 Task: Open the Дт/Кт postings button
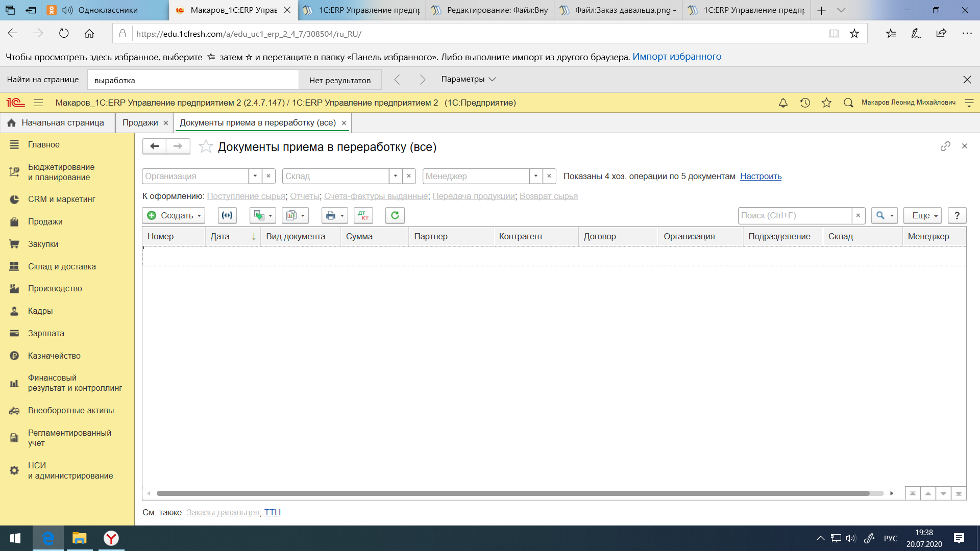(363, 215)
